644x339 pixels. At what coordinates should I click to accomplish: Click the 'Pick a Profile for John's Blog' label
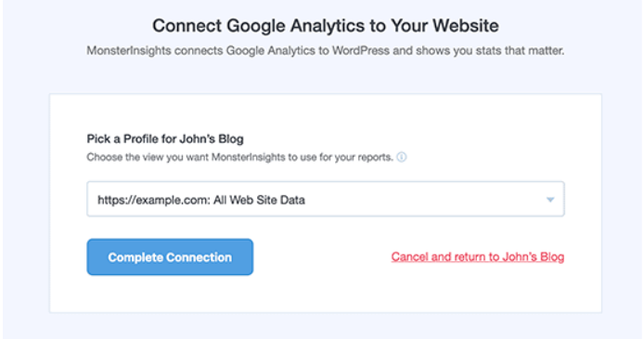[165, 139]
